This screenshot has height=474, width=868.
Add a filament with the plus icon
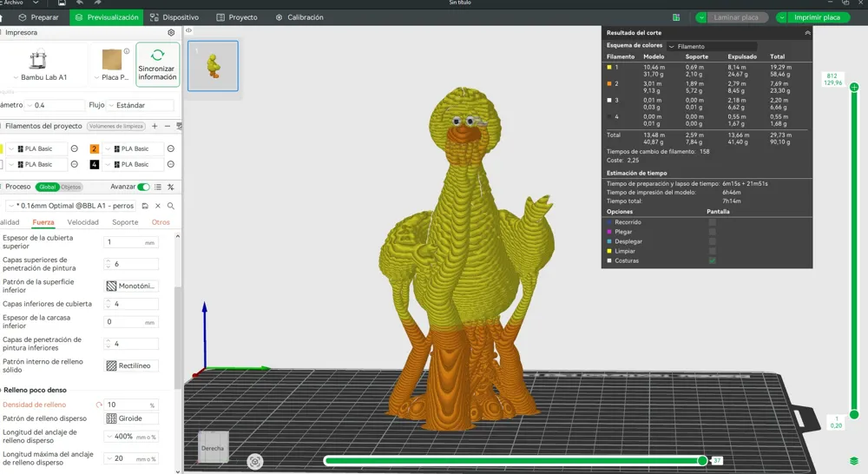coord(155,126)
